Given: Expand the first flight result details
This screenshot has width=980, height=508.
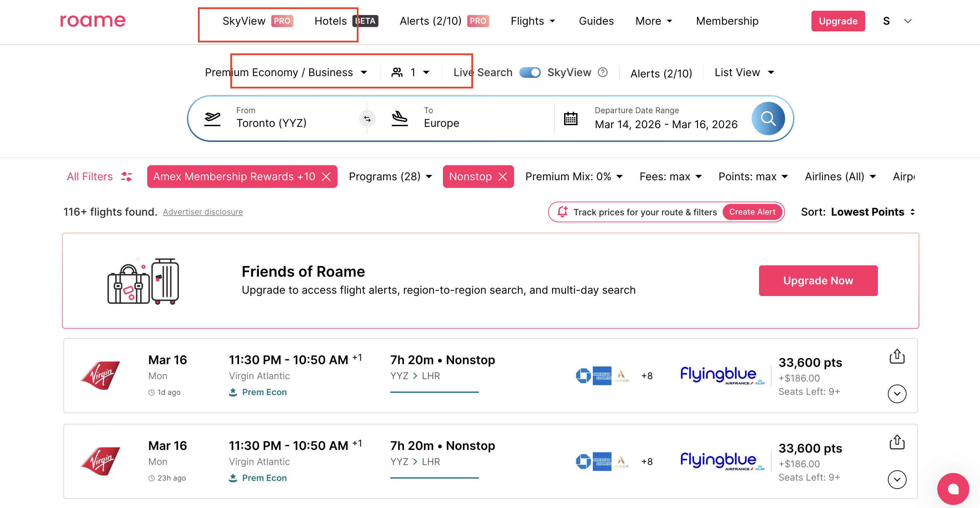Looking at the screenshot, I should click(x=897, y=394).
